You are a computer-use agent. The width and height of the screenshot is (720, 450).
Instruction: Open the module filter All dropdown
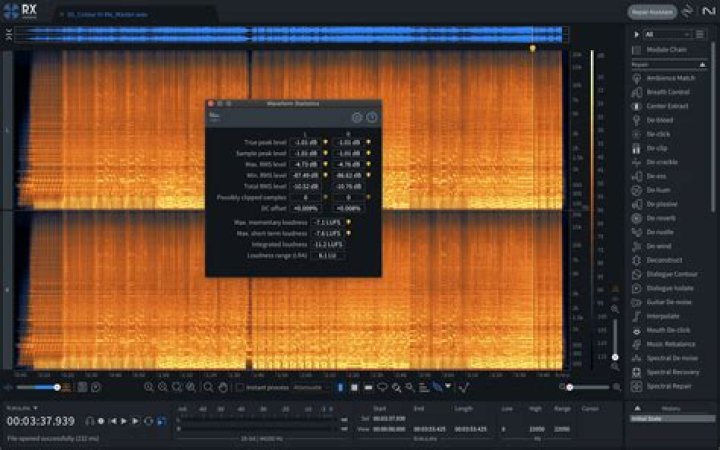pos(670,33)
